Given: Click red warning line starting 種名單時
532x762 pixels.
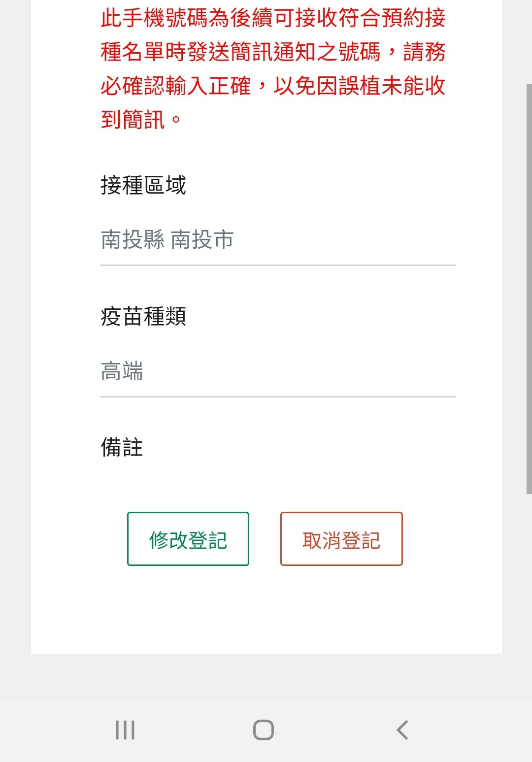Looking at the screenshot, I should coord(273,52).
